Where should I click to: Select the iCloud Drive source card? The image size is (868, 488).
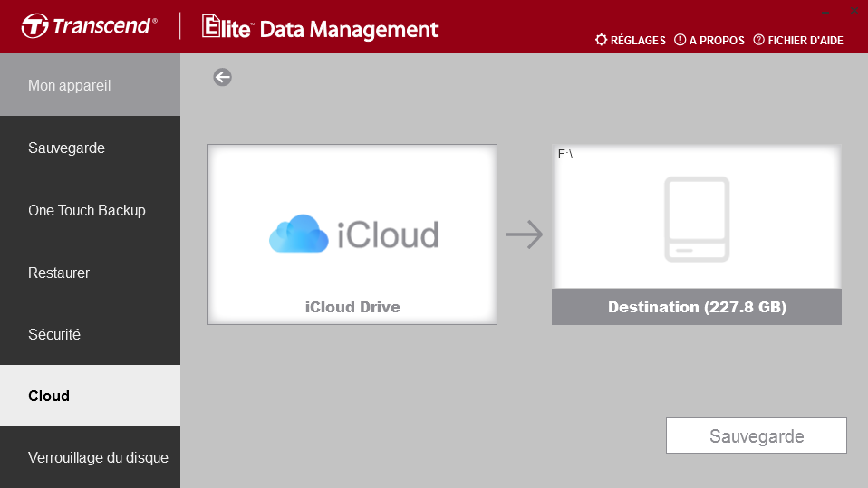[352, 234]
